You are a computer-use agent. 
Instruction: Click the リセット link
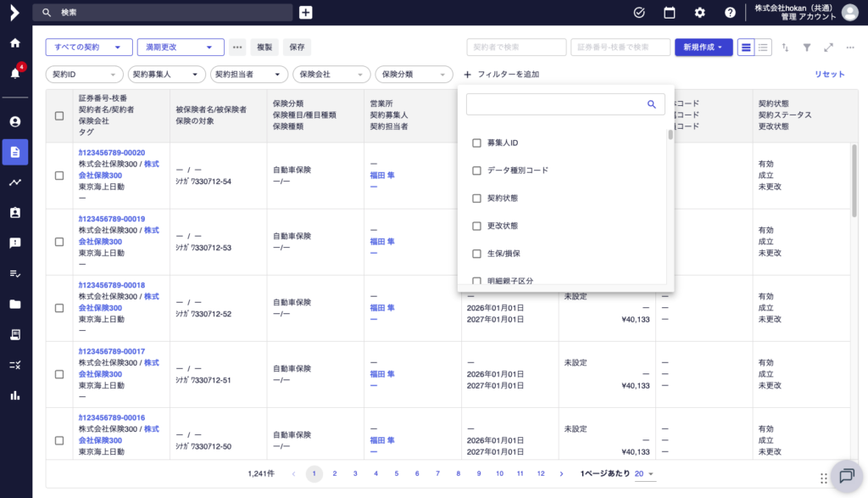[829, 75]
